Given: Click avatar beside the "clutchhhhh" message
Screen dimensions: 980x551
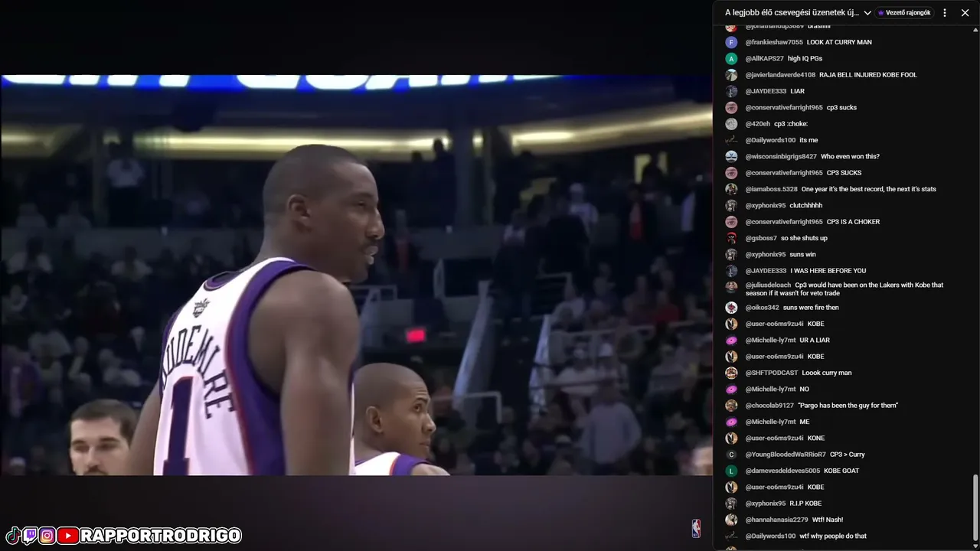Looking at the screenshot, I should click(731, 206).
